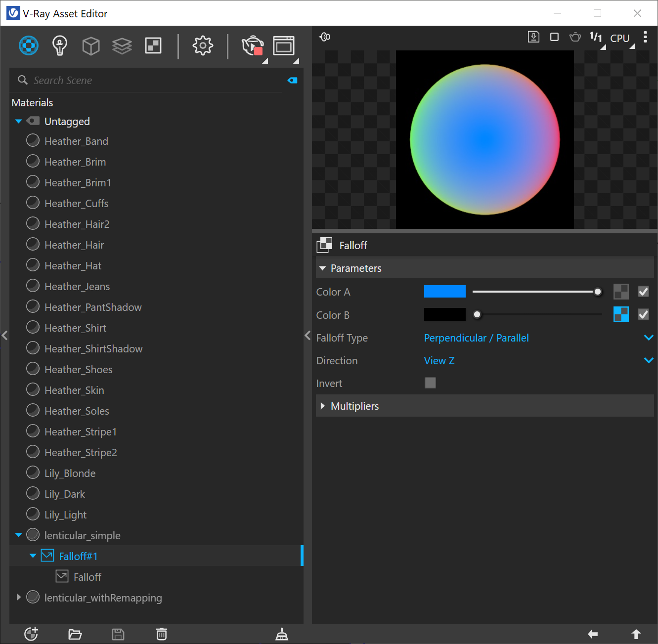This screenshot has width=658, height=644.
Task: Open the Falloff Type dropdown
Action: [x=648, y=338]
